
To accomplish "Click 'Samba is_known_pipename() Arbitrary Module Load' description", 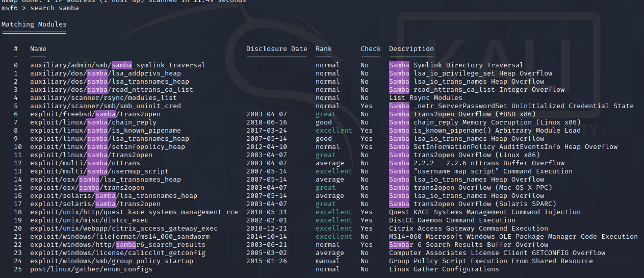I will click(x=485, y=131).
